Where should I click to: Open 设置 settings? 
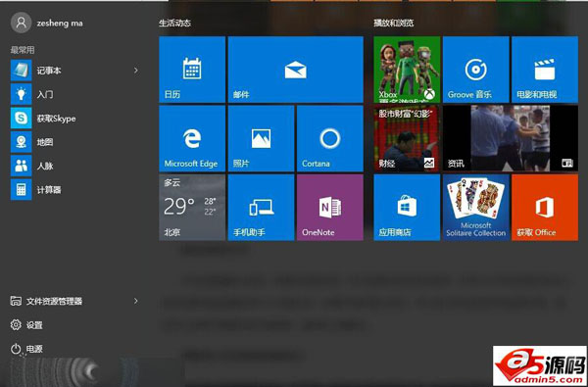pyautogui.click(x=26, y=324)
